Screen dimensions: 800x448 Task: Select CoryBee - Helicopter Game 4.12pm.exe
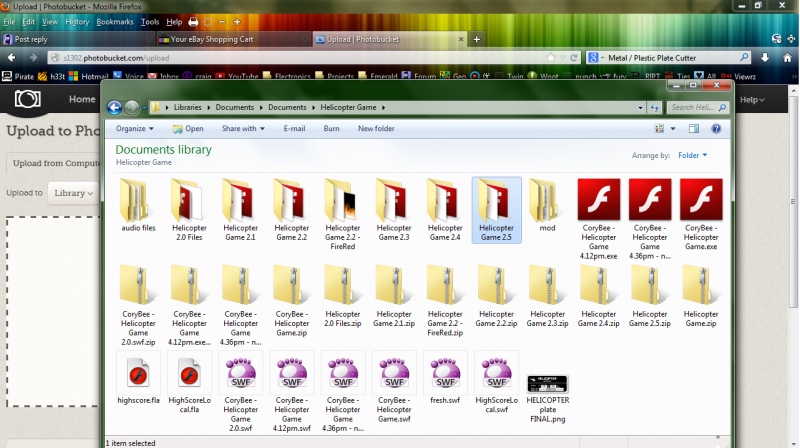598,219
